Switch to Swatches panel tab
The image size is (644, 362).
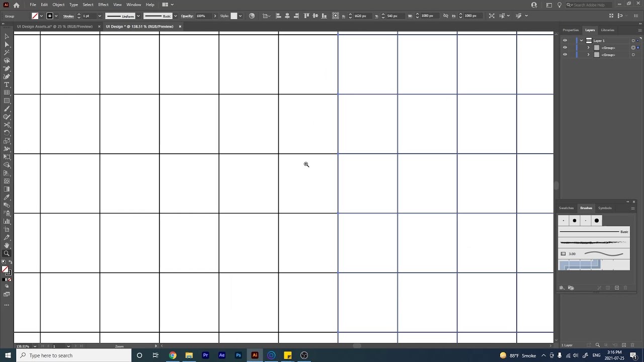pyautogui.click(x=566, y=208)
